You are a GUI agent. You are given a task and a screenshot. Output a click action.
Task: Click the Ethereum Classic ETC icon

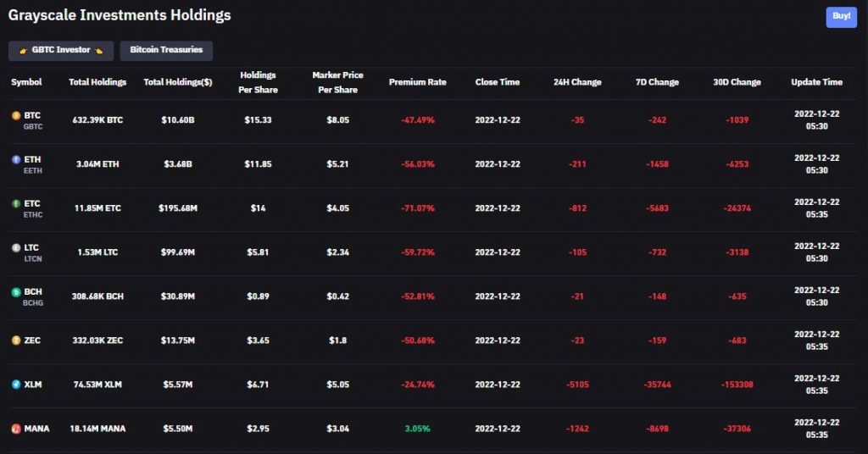(x=15, y=203)
